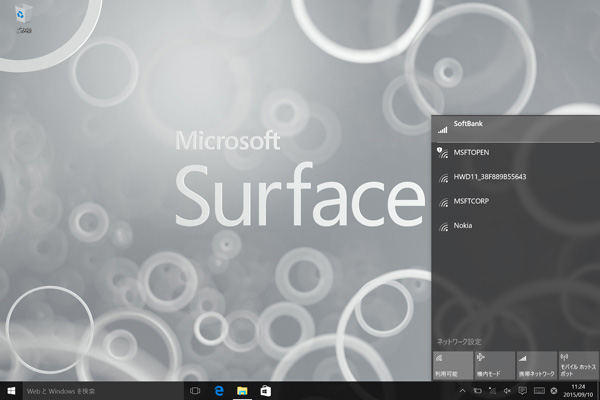Open File Explorer from the taskbar
The height and width of the screenshot is (400, 600).
242,391
